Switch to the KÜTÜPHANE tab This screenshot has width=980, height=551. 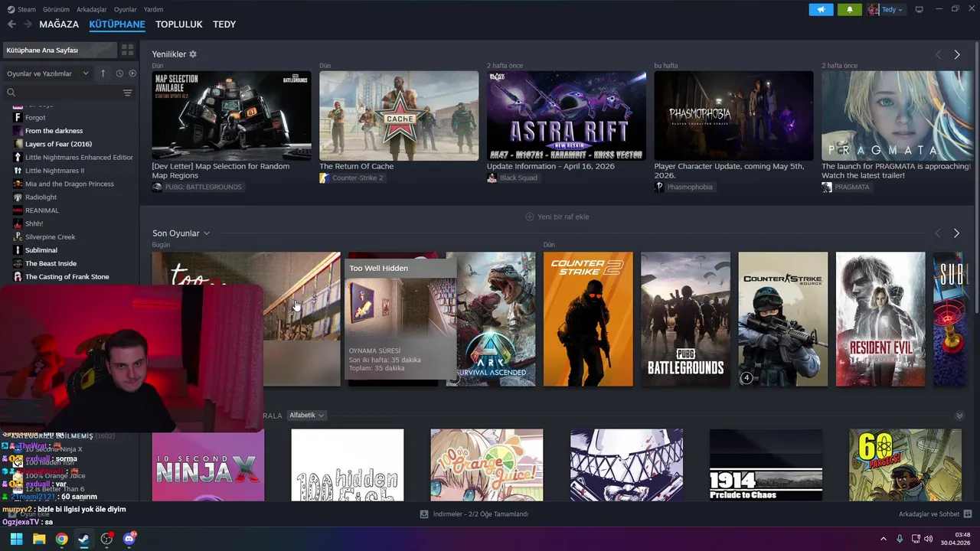pos(117,24)
